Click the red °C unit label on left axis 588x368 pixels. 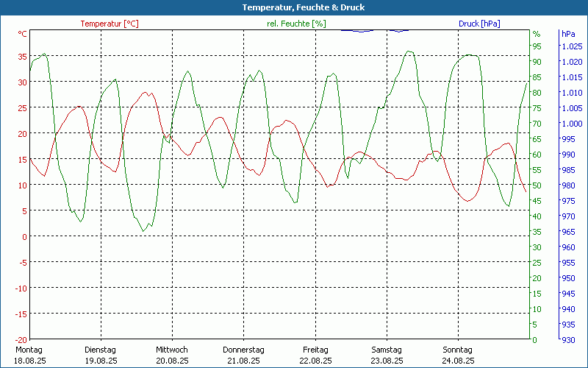(23, 34)
